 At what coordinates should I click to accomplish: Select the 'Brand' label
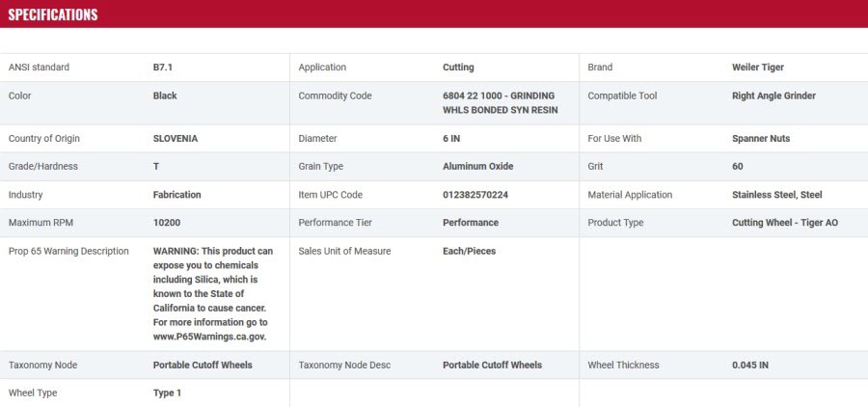coord(600,68)
